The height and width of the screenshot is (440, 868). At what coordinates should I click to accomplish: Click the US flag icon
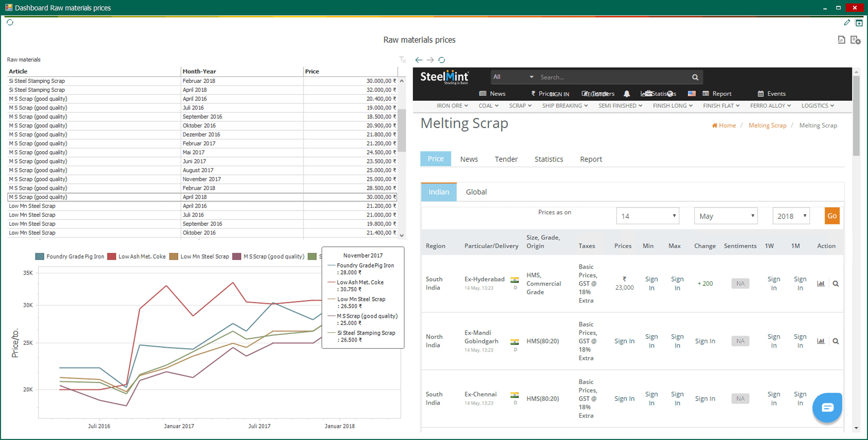[691, 93]
